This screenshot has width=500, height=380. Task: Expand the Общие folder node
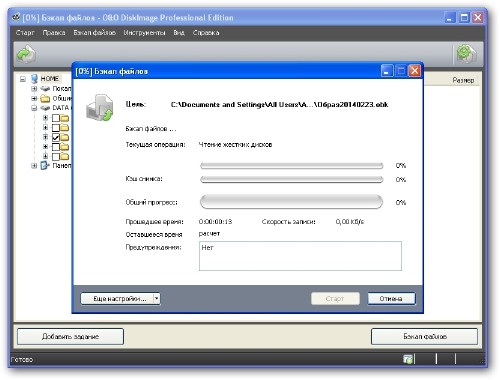34,98
